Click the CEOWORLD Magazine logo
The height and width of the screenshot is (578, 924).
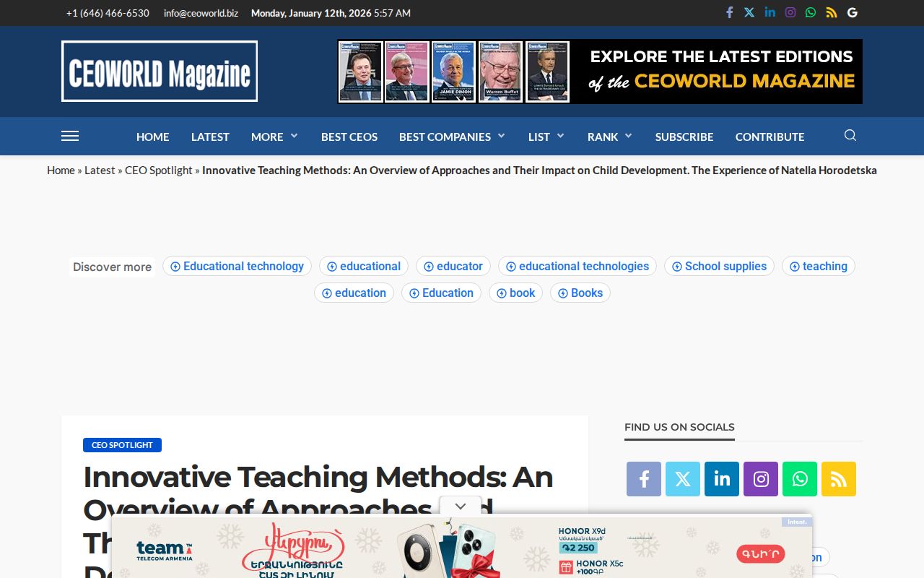[160, 72]
